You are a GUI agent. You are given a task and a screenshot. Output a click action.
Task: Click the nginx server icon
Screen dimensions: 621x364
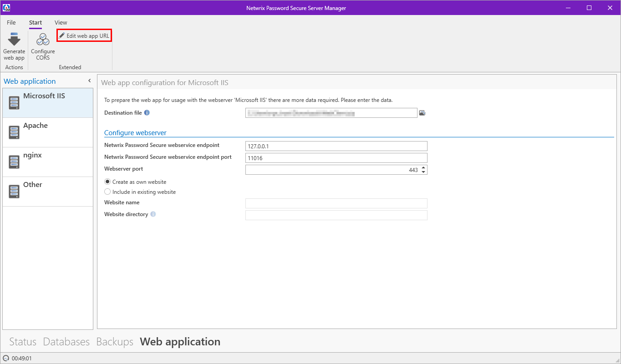[x=14, y=162]
